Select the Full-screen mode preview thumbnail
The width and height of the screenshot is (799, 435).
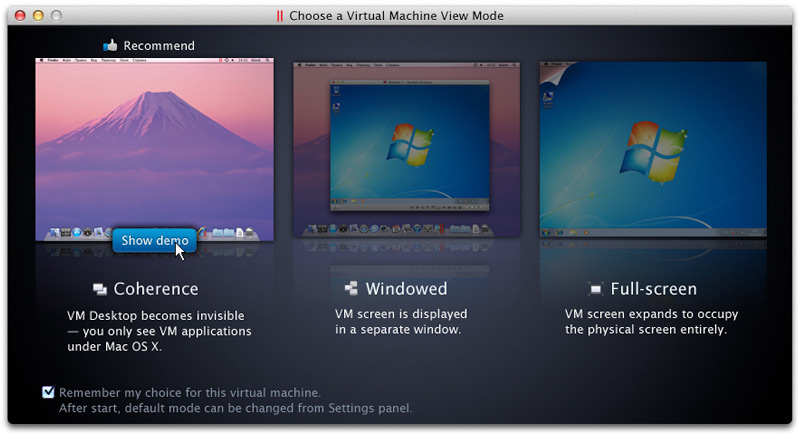tap(652, 148)
